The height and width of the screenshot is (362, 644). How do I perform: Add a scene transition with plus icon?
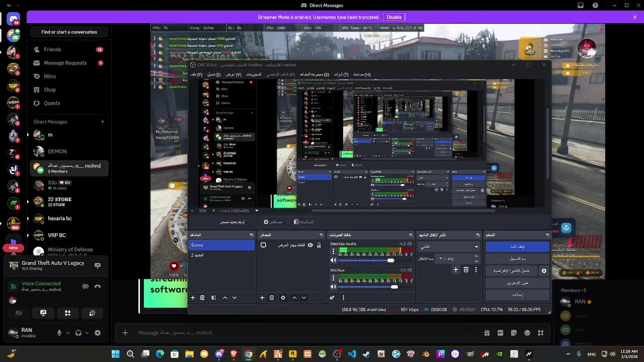456,269
